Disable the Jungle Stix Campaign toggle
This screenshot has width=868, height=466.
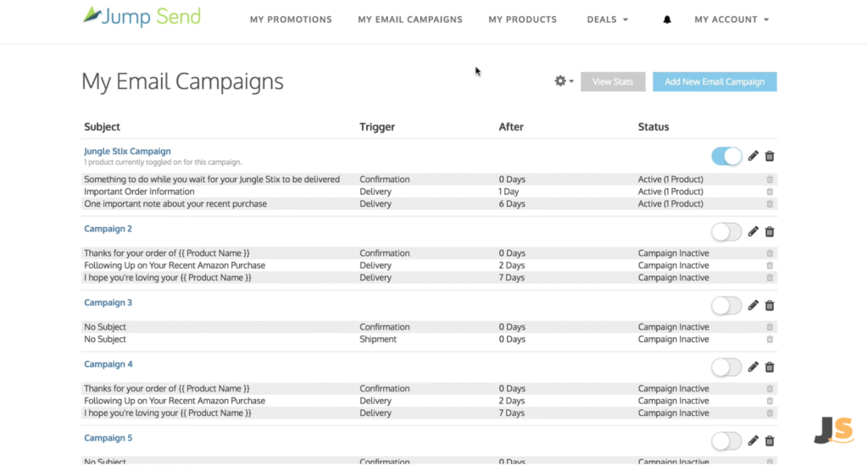click(726, 156)
